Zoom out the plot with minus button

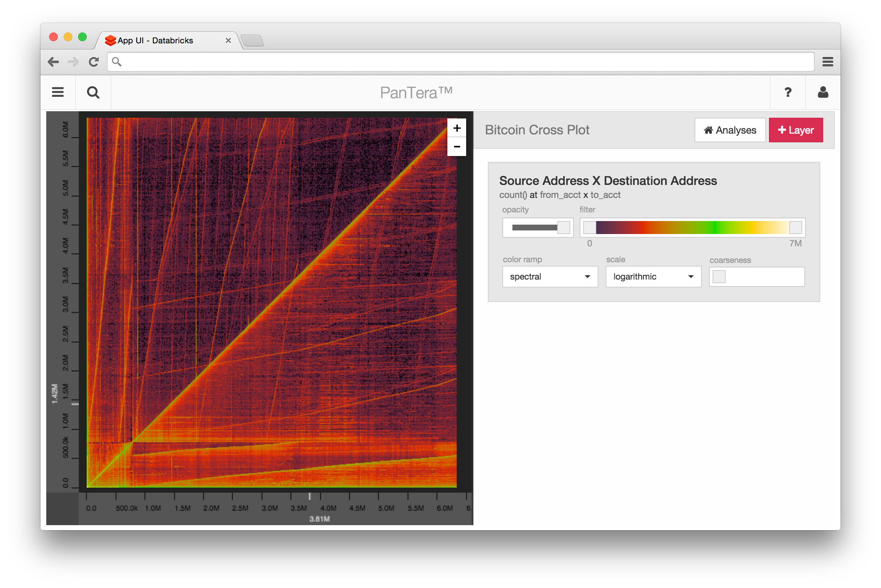pyautogui.click(x=457, y=147)
